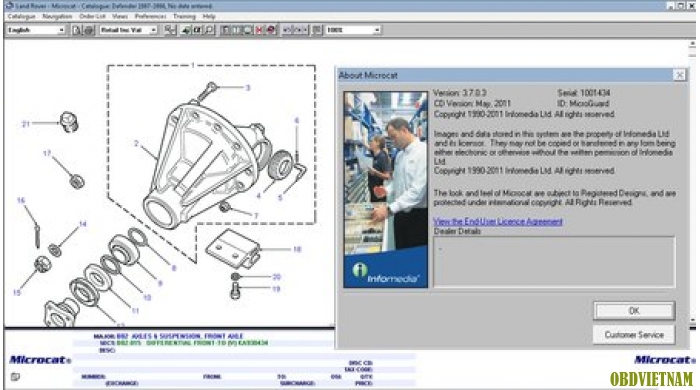Image resolution: width=700 pixels, height=390 pixels.
Task: Click the Customer Service button
Action: pos(634,335)
